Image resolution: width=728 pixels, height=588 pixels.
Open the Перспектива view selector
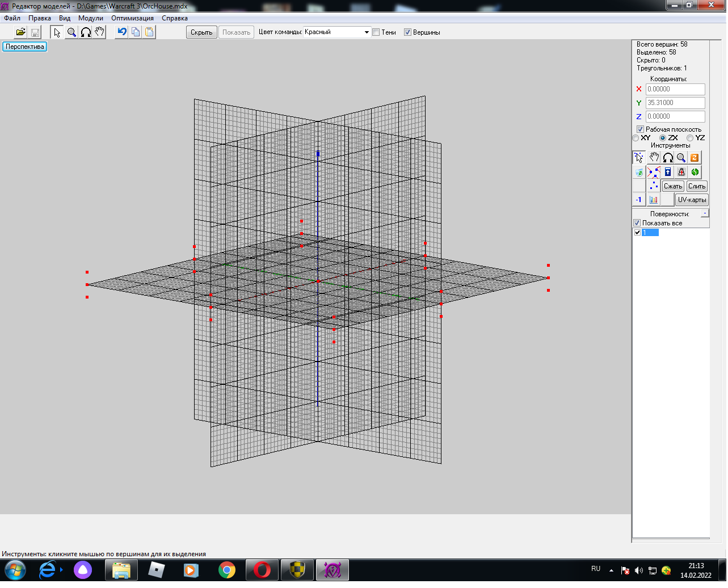(25, 47)
